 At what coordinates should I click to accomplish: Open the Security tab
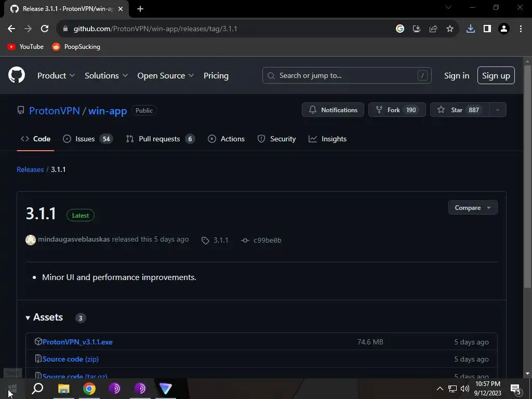coord(276,139)
